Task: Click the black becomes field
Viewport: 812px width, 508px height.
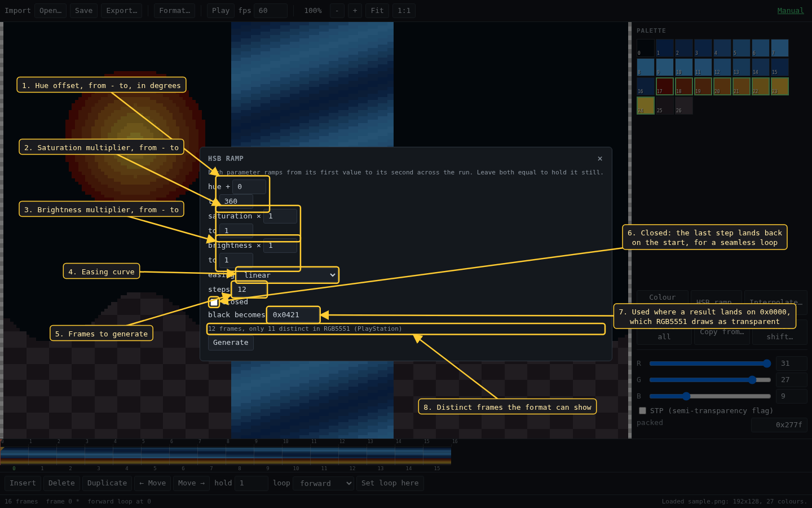Action: [x=293, y=315]
